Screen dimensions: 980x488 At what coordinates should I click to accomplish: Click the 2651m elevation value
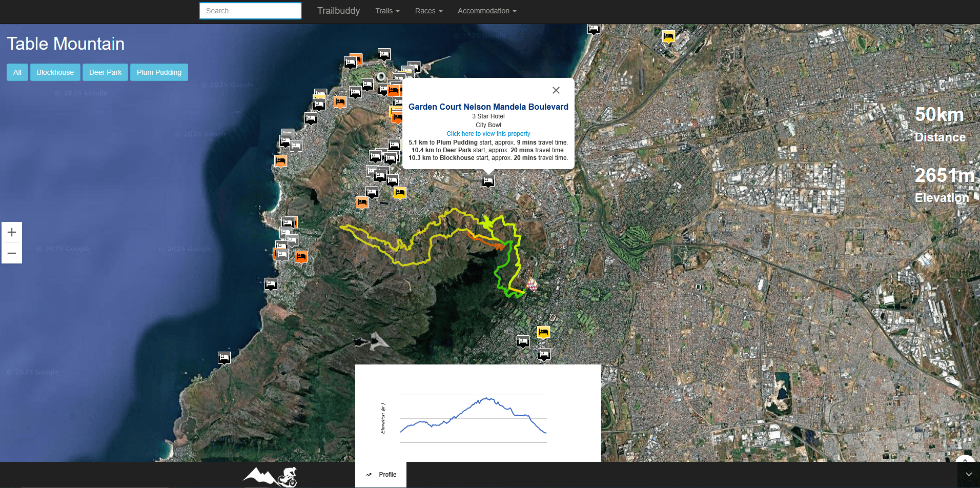(944, 175)
